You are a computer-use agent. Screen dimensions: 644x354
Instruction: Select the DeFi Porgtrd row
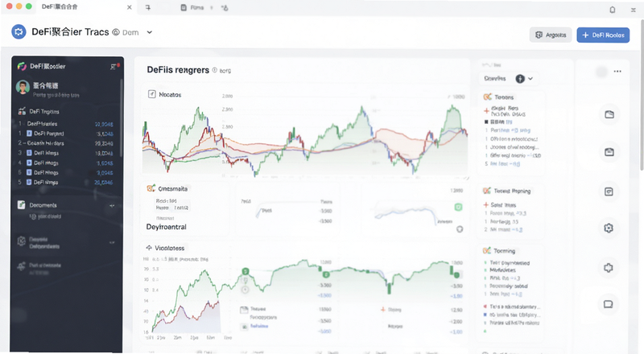click(x=66, y=134)
